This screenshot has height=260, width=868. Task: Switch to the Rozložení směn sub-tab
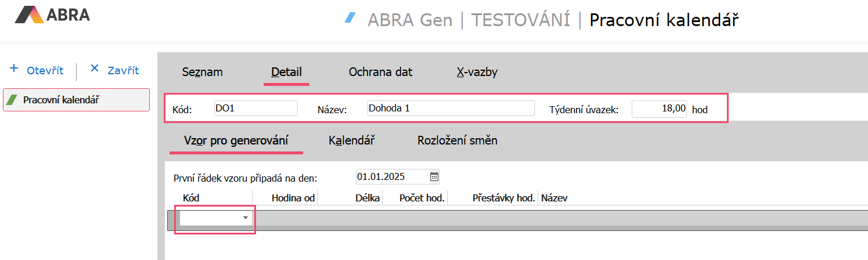pyautogui.click(x=457, y=140)
